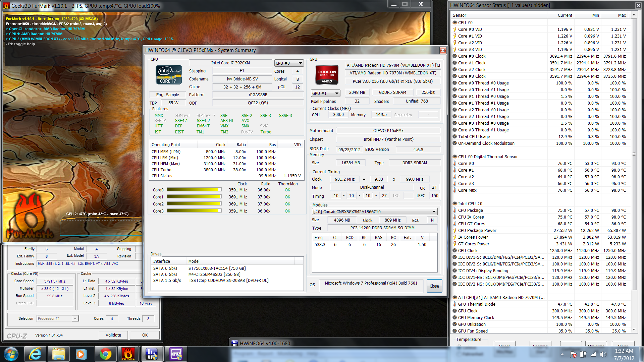Select the CPU HFM (Max) operating point row
The height and width of the screenshot is (362, 644).
(x=226, y=164)
